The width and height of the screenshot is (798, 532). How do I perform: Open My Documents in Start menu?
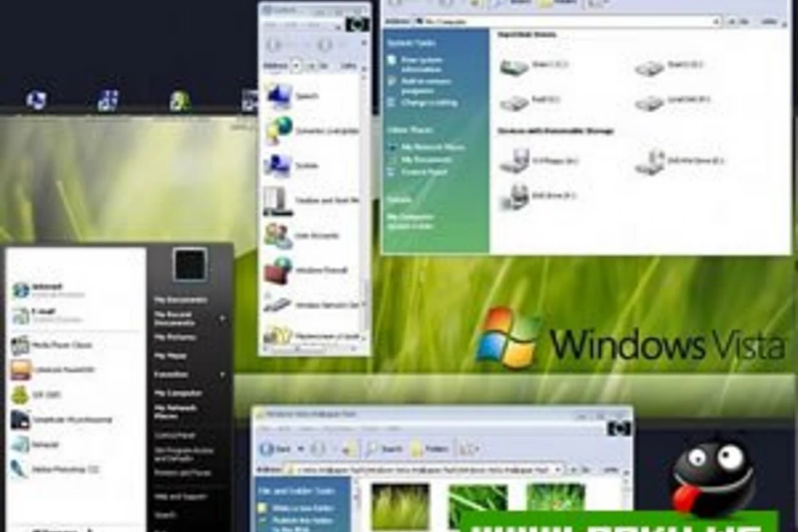click(x=180, y=300)
